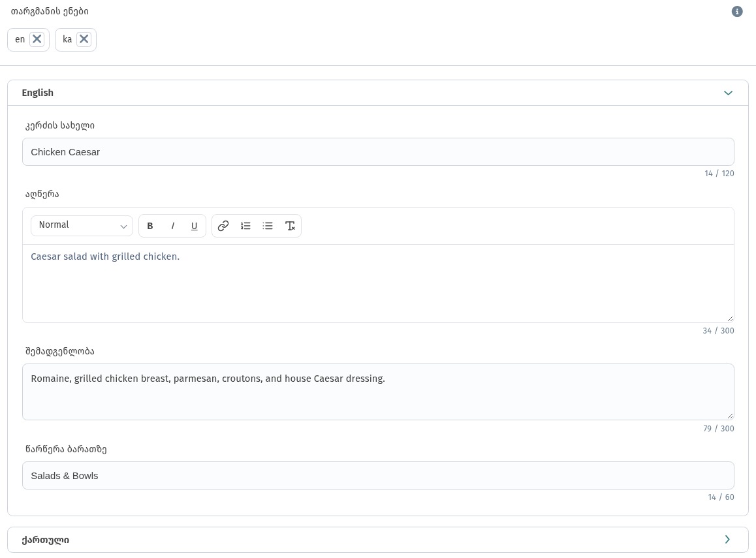Toggle italic formatting
Screen dimensions: 756x558
point(172,226)
